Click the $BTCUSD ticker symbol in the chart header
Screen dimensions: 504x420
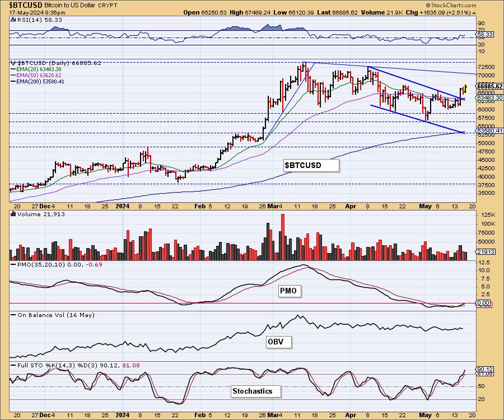[x=26, y=5]
